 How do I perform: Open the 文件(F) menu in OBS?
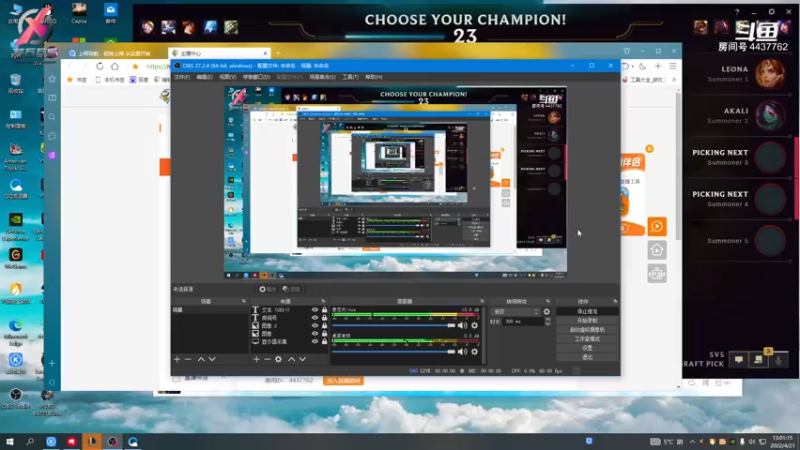click(x=182, y=77)
